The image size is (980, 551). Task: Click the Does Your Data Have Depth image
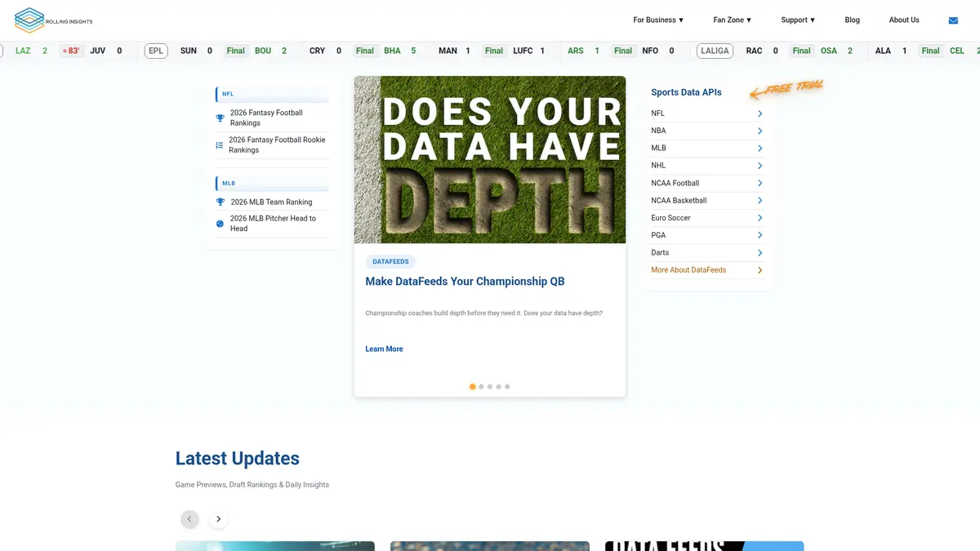490,160
